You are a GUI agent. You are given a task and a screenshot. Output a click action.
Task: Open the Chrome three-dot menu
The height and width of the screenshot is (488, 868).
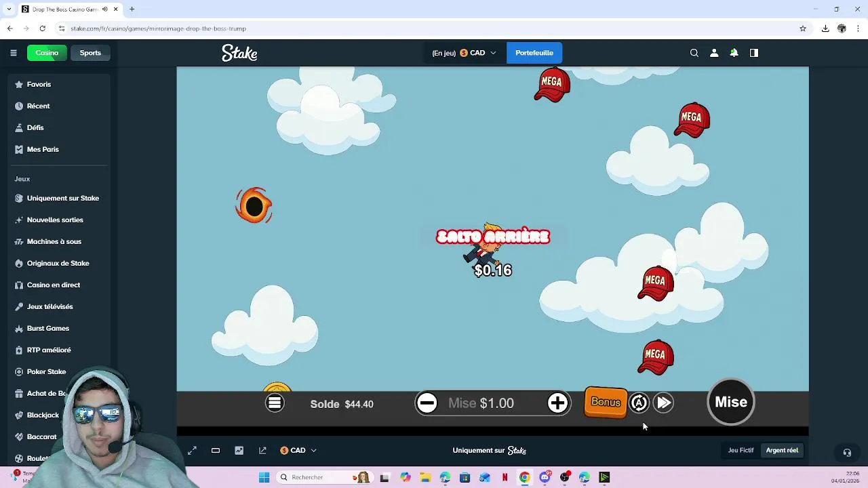(859, 28)
